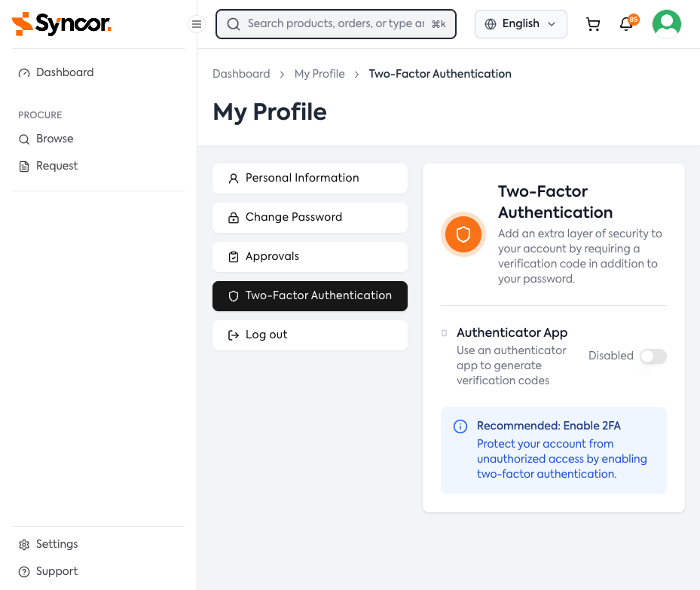Open the Syncor notifications bell icon
700x590 pixels.
click(x=626, y=23)
